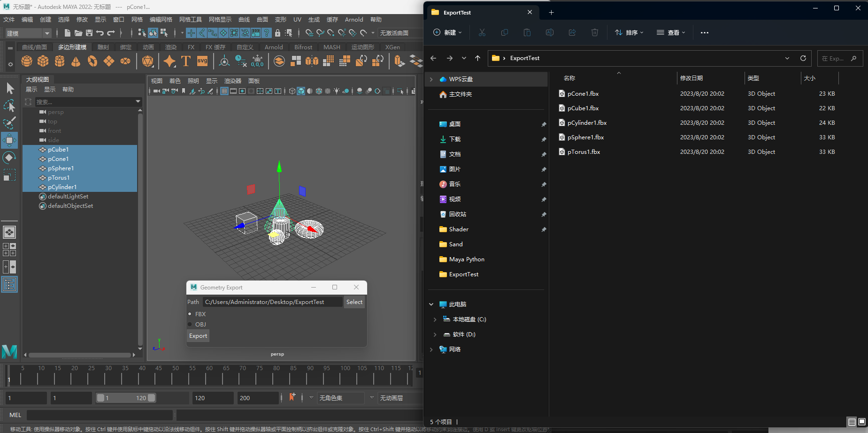868x433 pixels.
Task: Open the Arnold menu
Action: 353,19
